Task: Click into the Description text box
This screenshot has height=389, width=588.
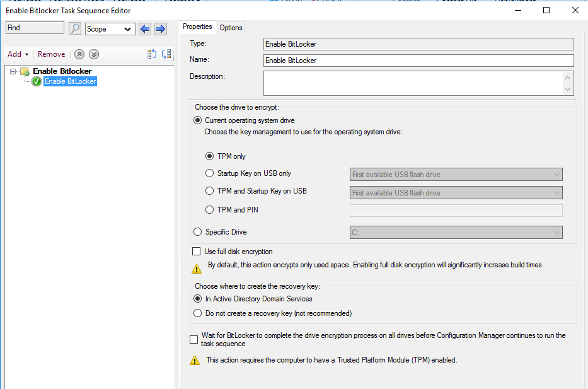Action: click(413, 83)
